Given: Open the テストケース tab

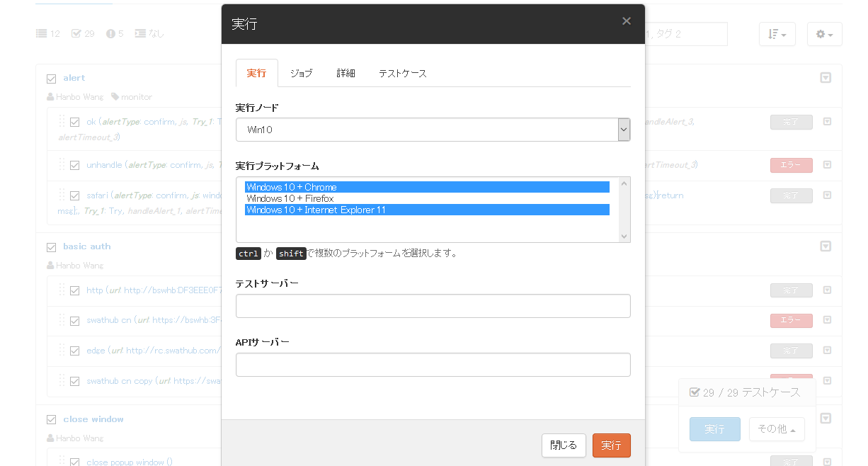Looking at the screenshot, I should coord(402,74).
